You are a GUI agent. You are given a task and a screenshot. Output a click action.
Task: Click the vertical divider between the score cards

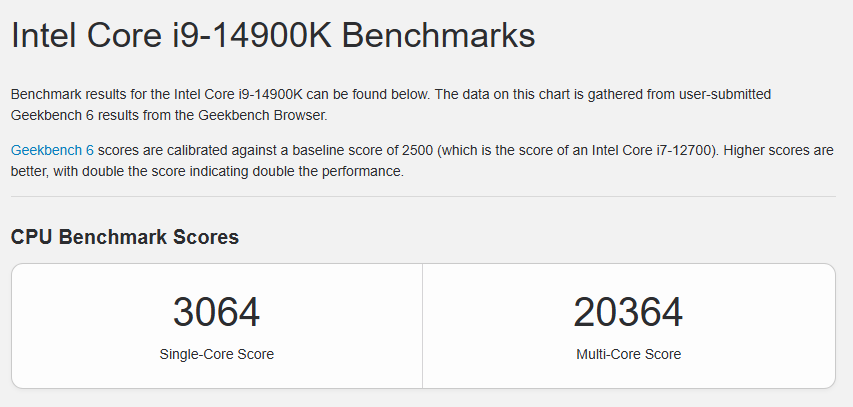pyautogui.click(x=422, y=326)
